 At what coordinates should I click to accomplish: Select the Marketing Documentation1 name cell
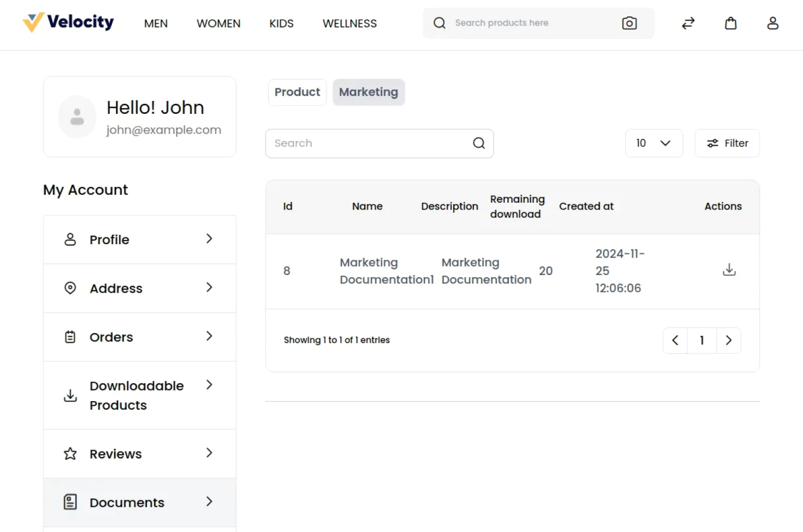387,271
